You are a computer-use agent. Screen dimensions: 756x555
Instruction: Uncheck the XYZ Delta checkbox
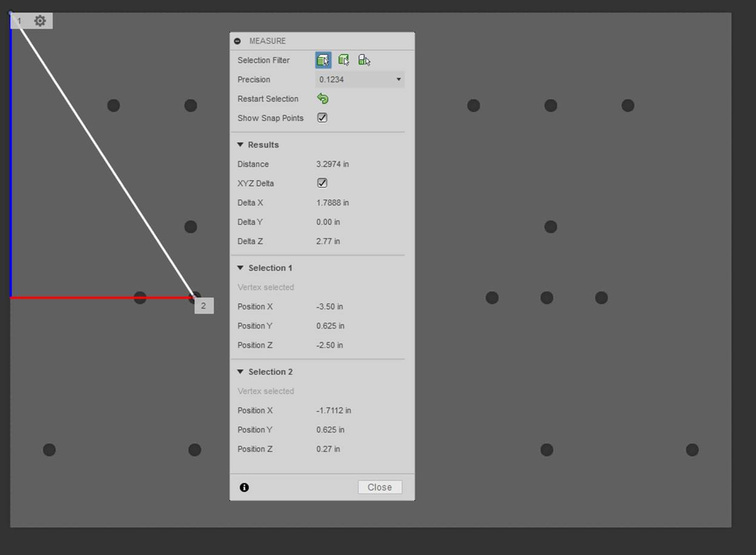(322, 183)
